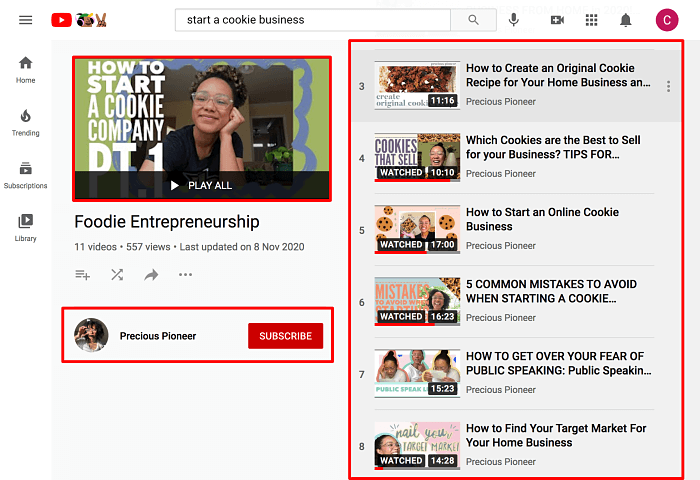Open 'How to Create an Original Cookie Recipe' title

558,75
